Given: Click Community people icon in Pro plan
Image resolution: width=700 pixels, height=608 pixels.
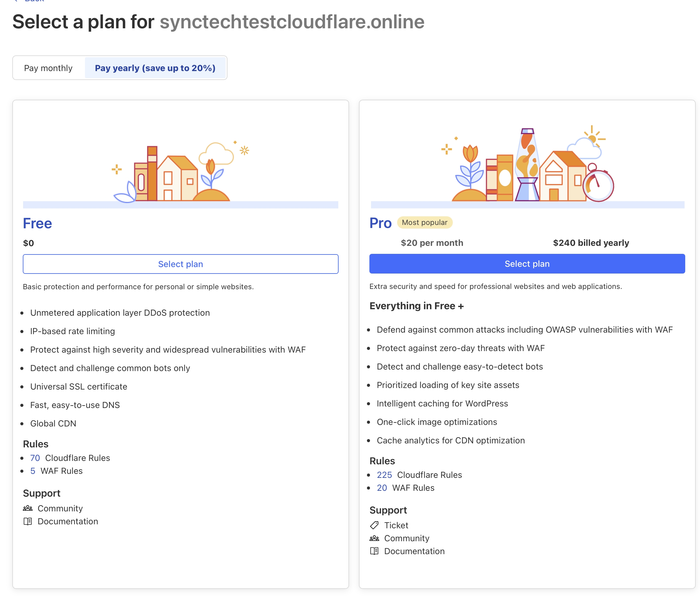Looking at the screenshot, I should [x=374, y=538].
